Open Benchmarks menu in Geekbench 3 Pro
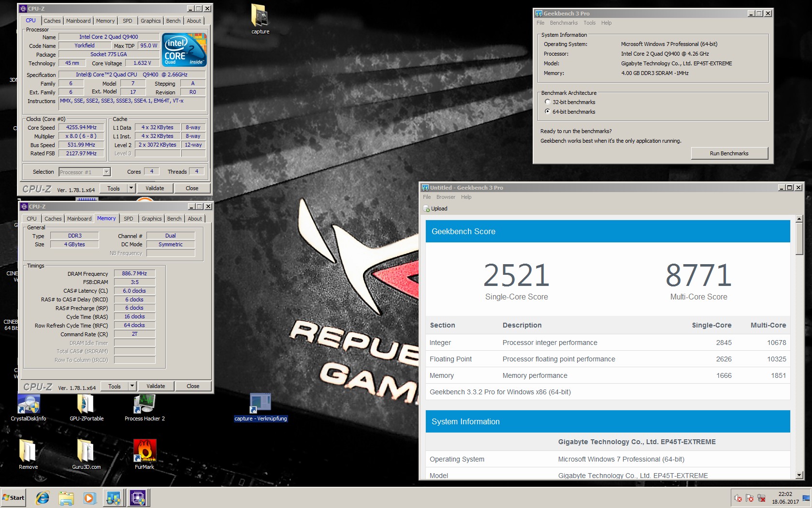Screen dimensions: 812x508 (564, 23)
